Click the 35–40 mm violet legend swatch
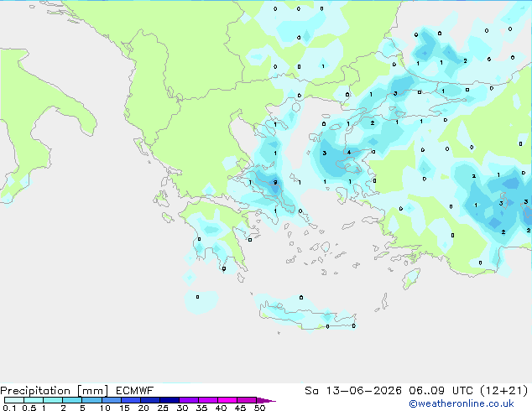The image size is (532, 411). 208,400
